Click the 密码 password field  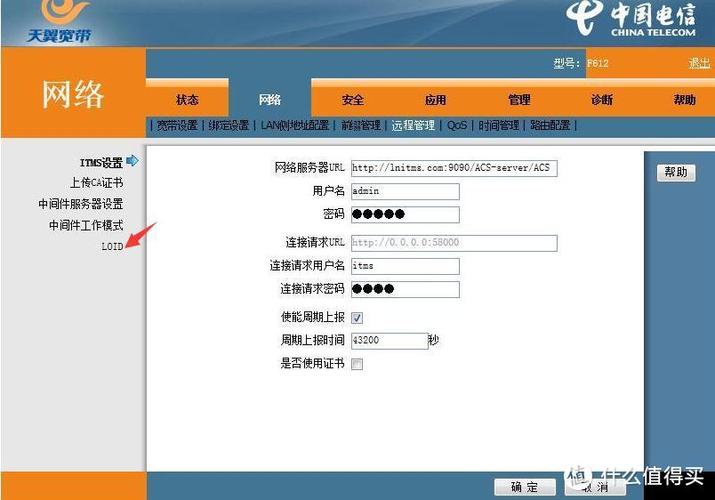[405, 214]
